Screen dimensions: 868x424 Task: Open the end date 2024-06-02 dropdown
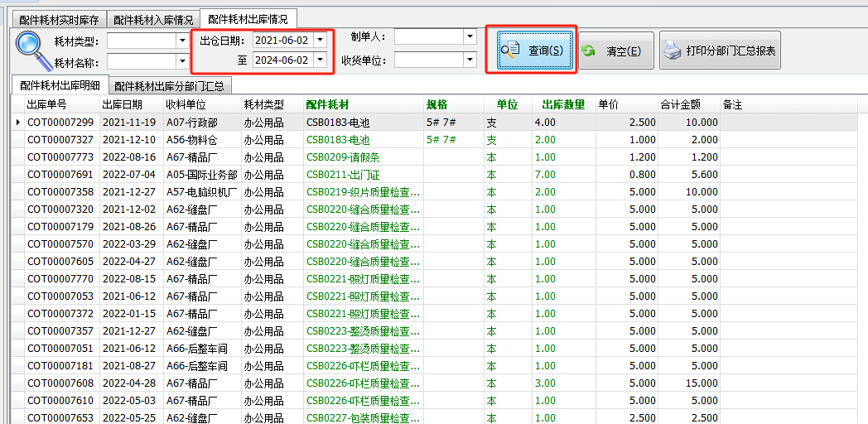click(x=320, y=60)
